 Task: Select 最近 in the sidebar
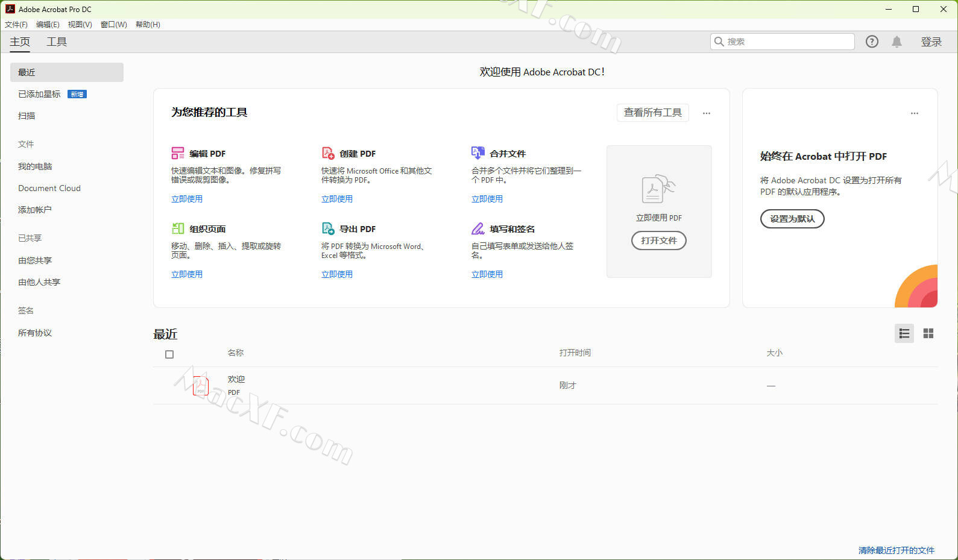pos(67,72)
